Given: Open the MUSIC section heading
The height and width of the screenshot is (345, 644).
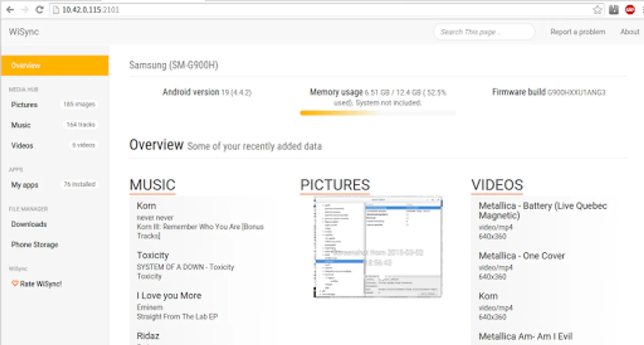Looking at the screenshot, I should tap(152, 185).
